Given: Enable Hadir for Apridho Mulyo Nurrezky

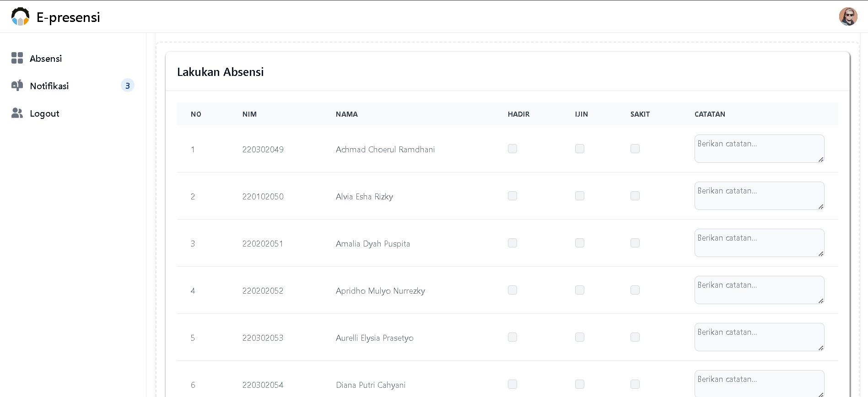Looking at the screenshot, I should (512, 290).
